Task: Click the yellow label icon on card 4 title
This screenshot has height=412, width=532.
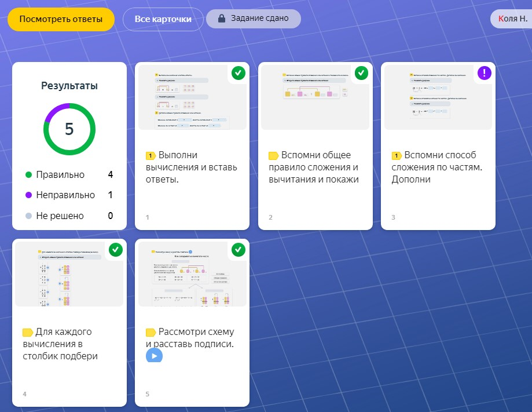Action: pos(27,332)
